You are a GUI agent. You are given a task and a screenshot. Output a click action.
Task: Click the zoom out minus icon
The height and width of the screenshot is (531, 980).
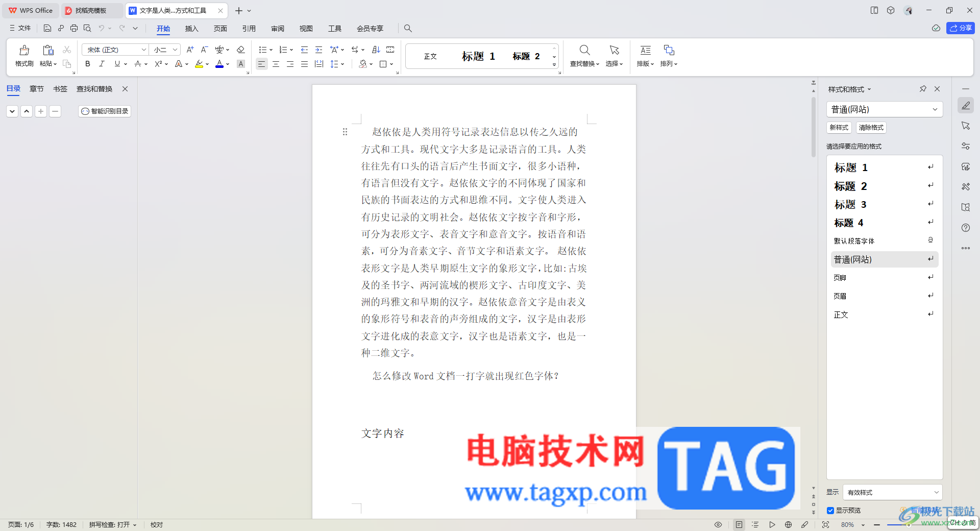[877, 524]
